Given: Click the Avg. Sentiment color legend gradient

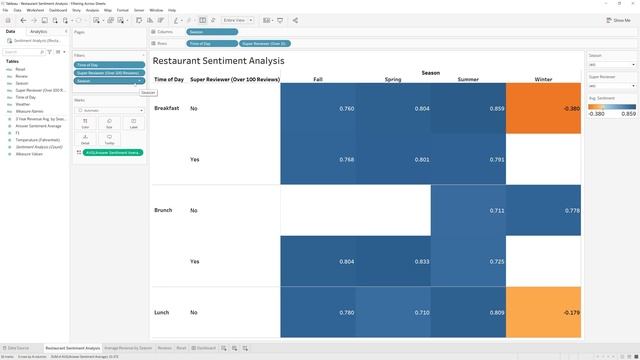Looking at the screenshot, I should [612, 107].
